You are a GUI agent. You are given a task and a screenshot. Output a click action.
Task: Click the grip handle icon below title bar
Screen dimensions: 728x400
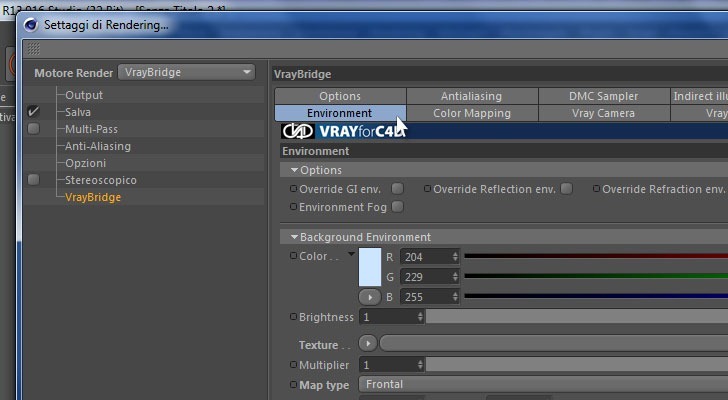(x=33, y=48)
